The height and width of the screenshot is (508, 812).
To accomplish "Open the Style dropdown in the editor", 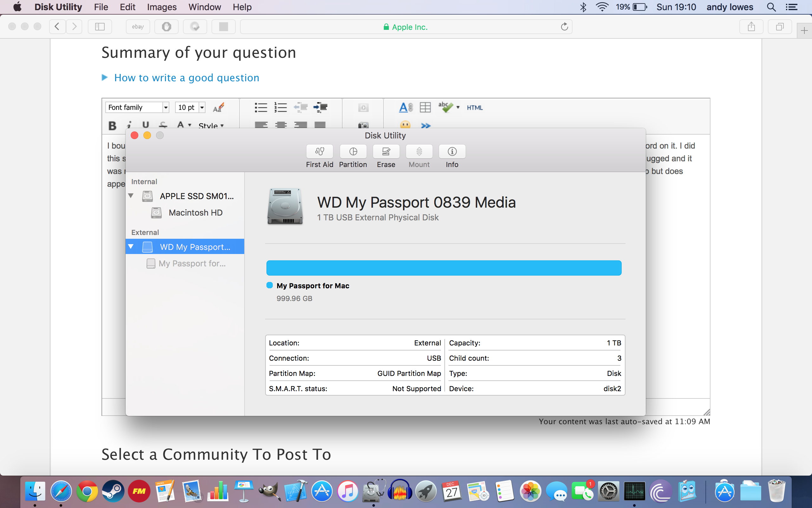I will [211, 126].
